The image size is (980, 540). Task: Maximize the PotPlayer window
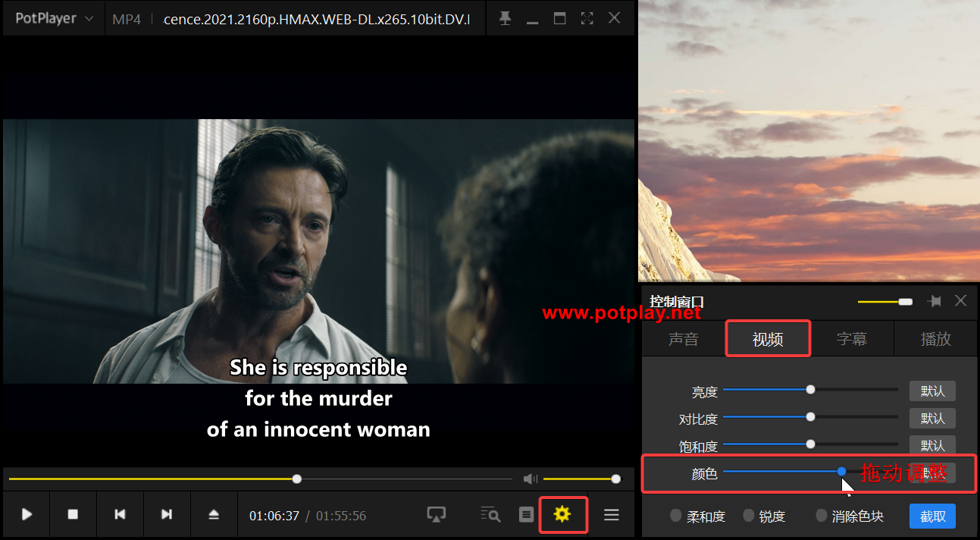pyautogui.click(x=559, y=18)
